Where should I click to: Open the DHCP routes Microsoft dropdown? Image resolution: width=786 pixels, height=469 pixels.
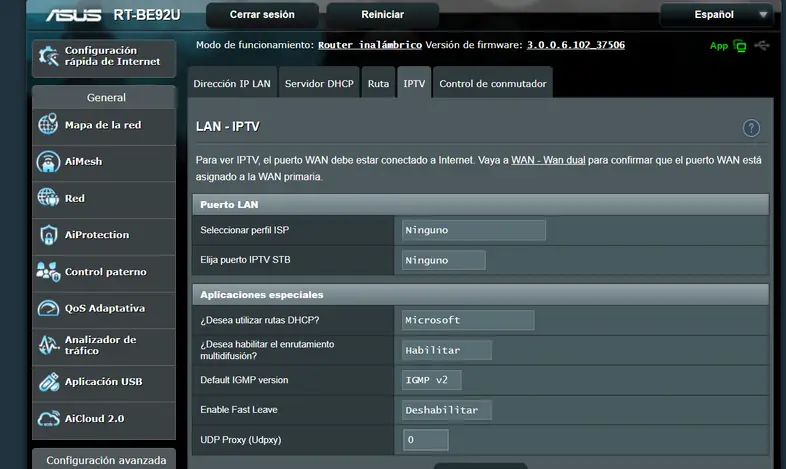click(x=468, y=320)
